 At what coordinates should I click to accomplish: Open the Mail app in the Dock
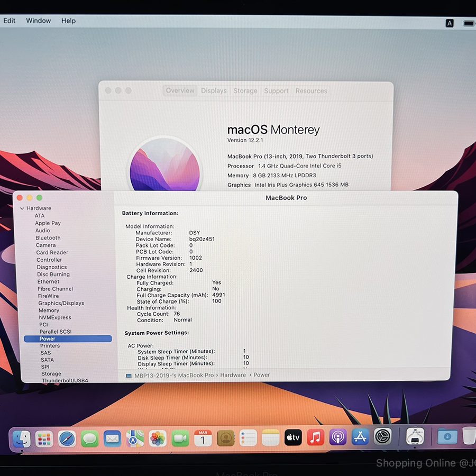(x=112, y=438)
